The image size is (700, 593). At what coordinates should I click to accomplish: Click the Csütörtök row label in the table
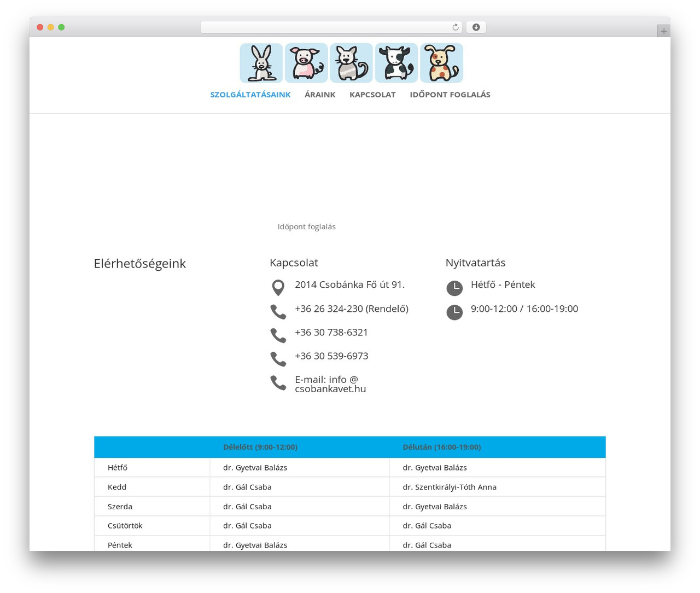tap(125, 526)
